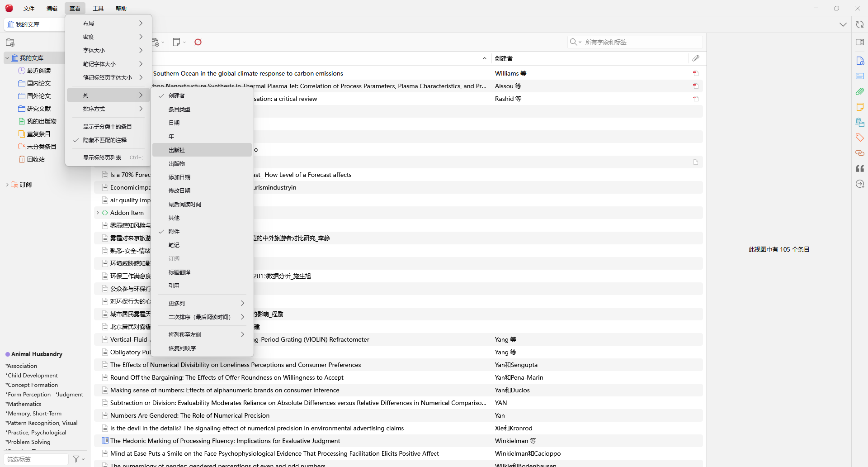Open the related items link icon
Image resolution: width=868 pixels, height=467 pixels.
click(860, 153)
